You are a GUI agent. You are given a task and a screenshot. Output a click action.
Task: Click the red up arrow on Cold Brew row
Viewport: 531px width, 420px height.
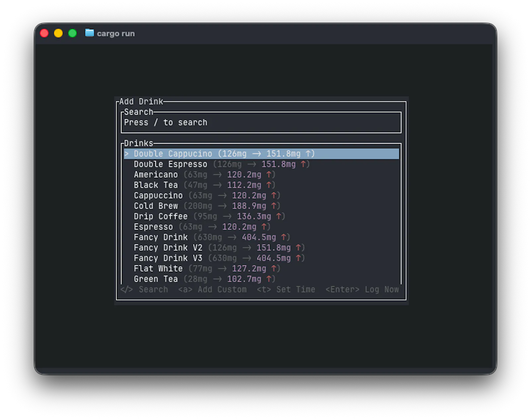(x=274, y=206)
